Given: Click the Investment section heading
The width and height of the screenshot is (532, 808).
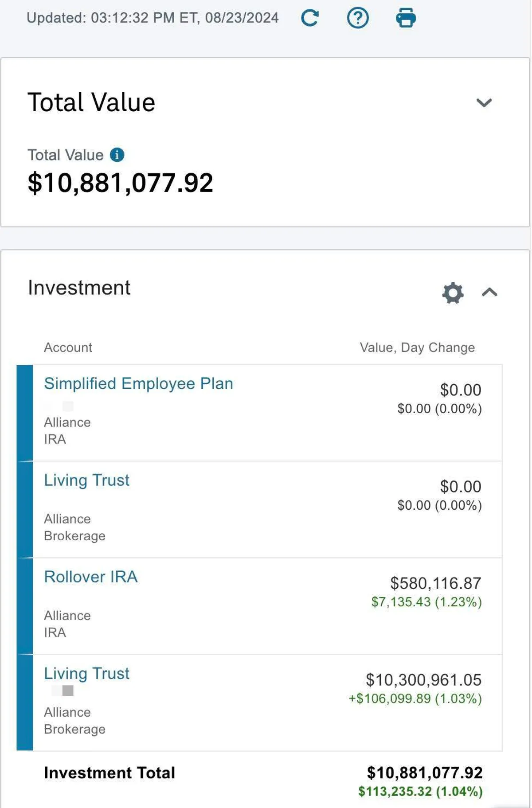Looking at the screenshot, I should point(79,288).
